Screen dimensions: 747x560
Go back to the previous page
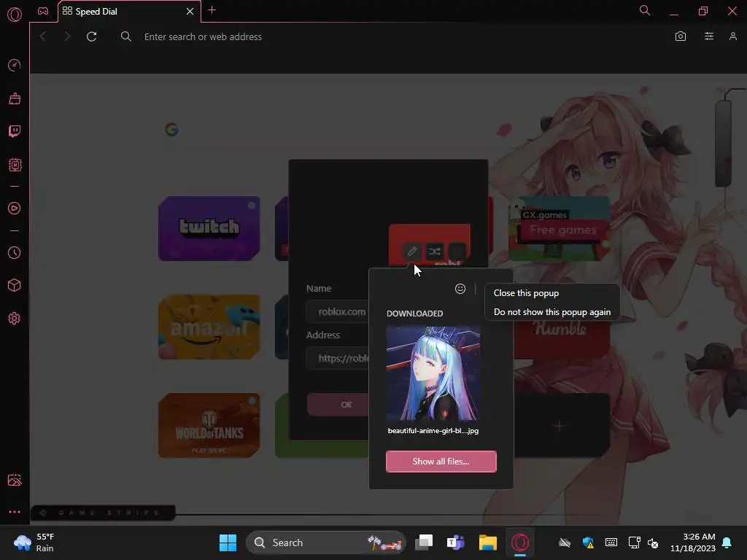click(x=43, y=36)
